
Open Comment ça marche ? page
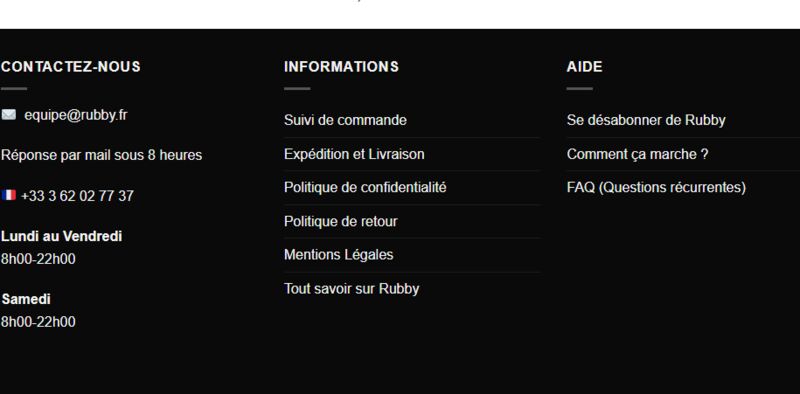[x=637, y=154]
